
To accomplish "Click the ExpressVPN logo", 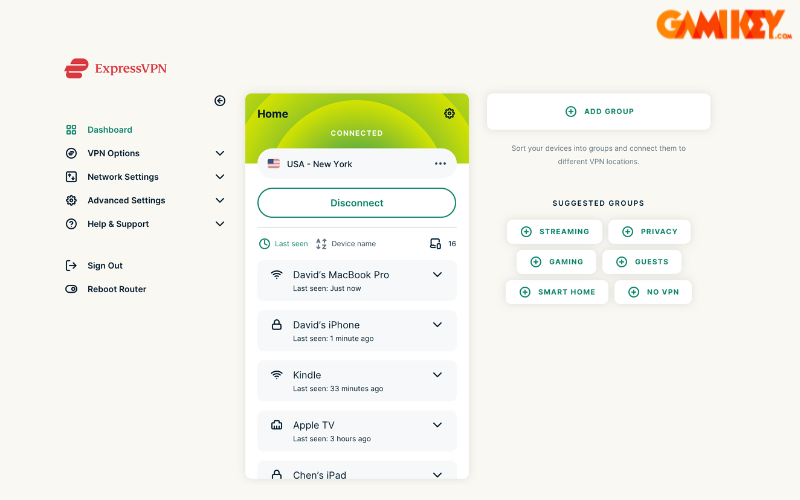I will (x=116, y=68).
